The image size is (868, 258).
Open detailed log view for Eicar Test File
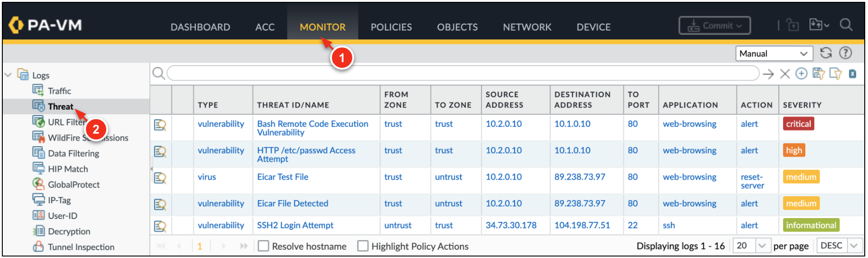[x=160, y=178]
